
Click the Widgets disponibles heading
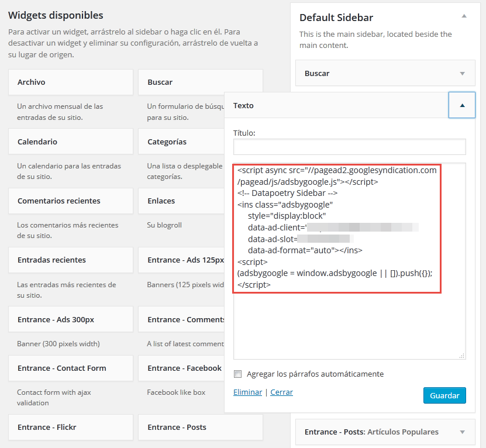click(x=56, y=15)
